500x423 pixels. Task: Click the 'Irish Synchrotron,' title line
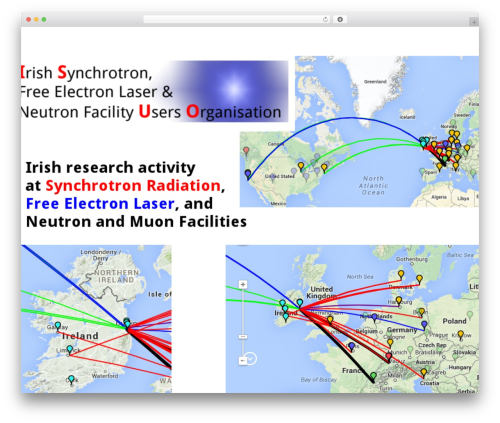86,73
